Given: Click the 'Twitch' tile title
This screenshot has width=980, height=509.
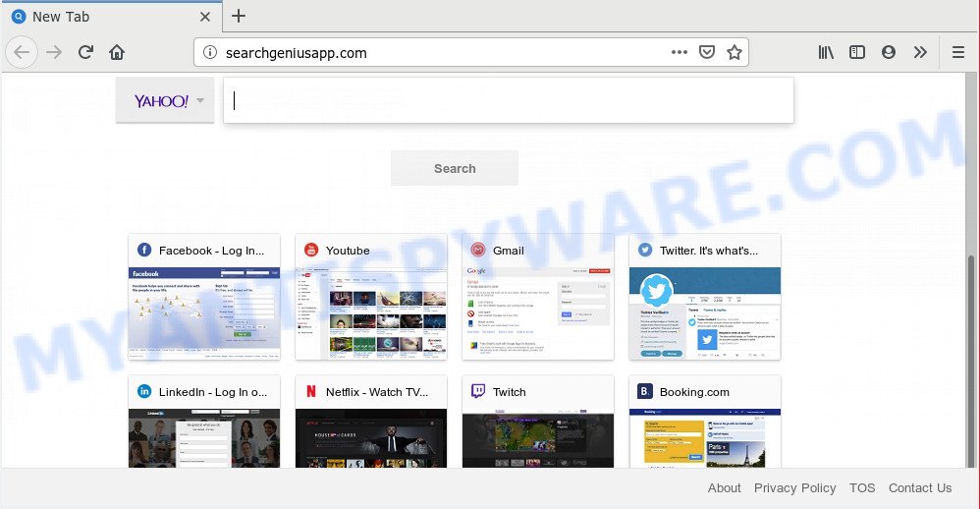Looking at the screenshot, I should tap(510, 392).
